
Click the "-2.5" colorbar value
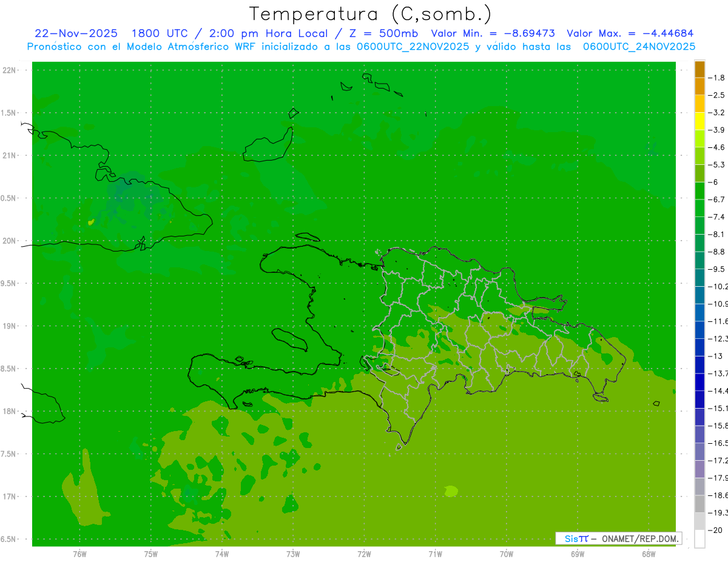[716, 95]
